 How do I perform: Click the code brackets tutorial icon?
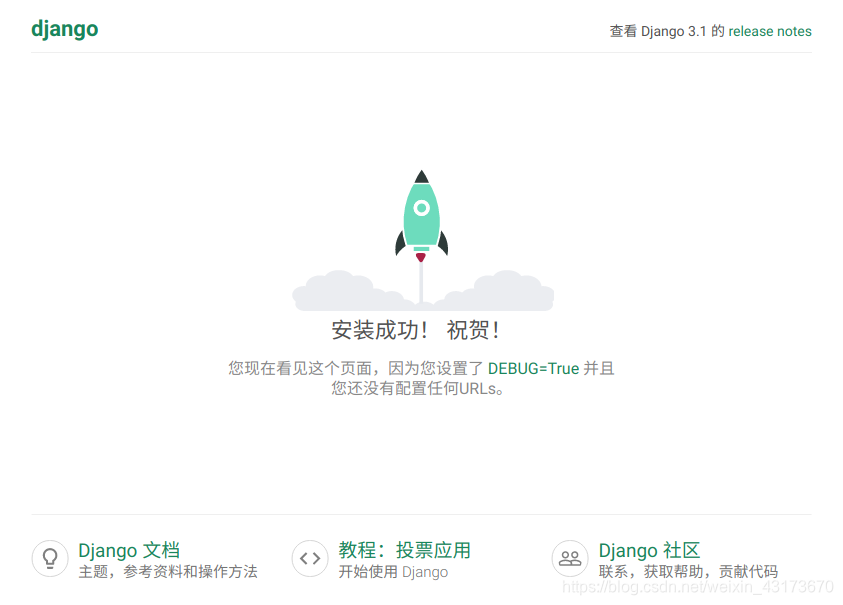pyautogui.click(x=310, y=558)
